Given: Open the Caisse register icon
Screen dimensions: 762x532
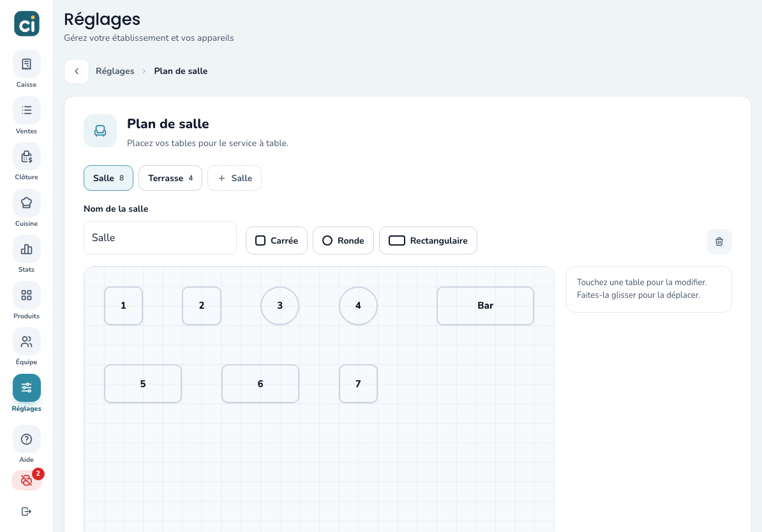Looking at the screenshot, I should (x=26, y=64).
